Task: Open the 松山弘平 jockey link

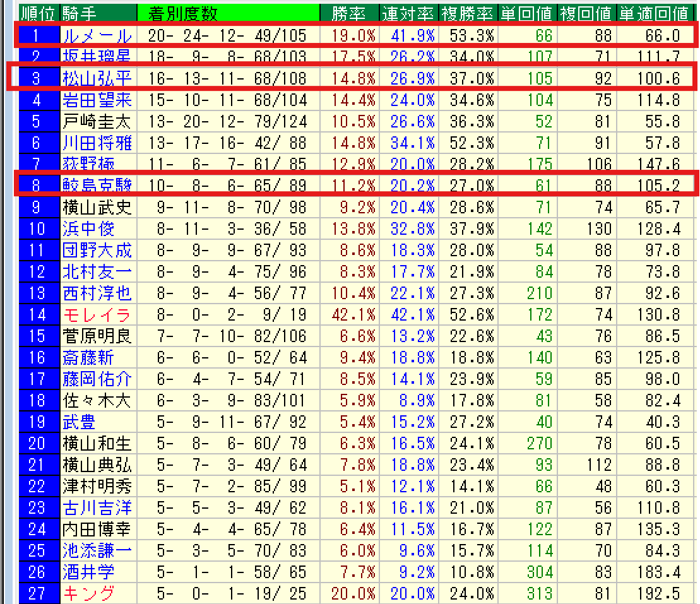Action: [97, 78]
